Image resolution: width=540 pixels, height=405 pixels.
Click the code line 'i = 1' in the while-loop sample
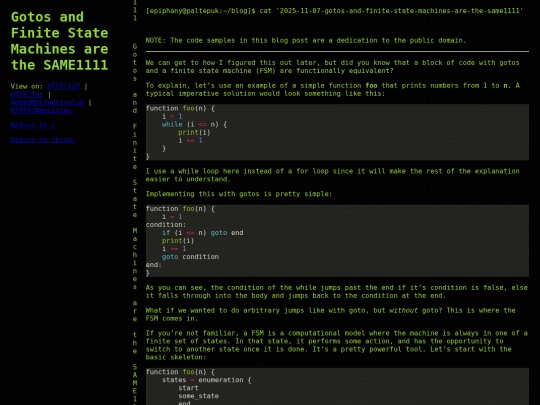pyautogui.click(x=172, y=116)
